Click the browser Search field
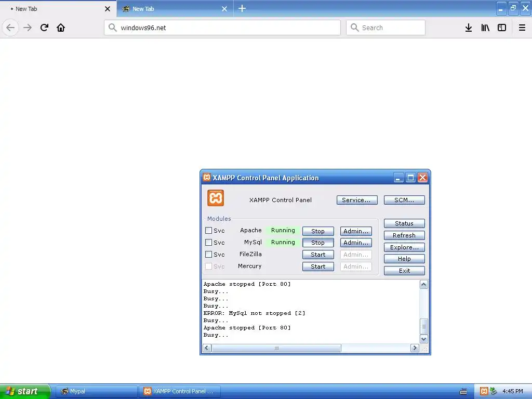532x399 pixels. [x=385, y=28]
